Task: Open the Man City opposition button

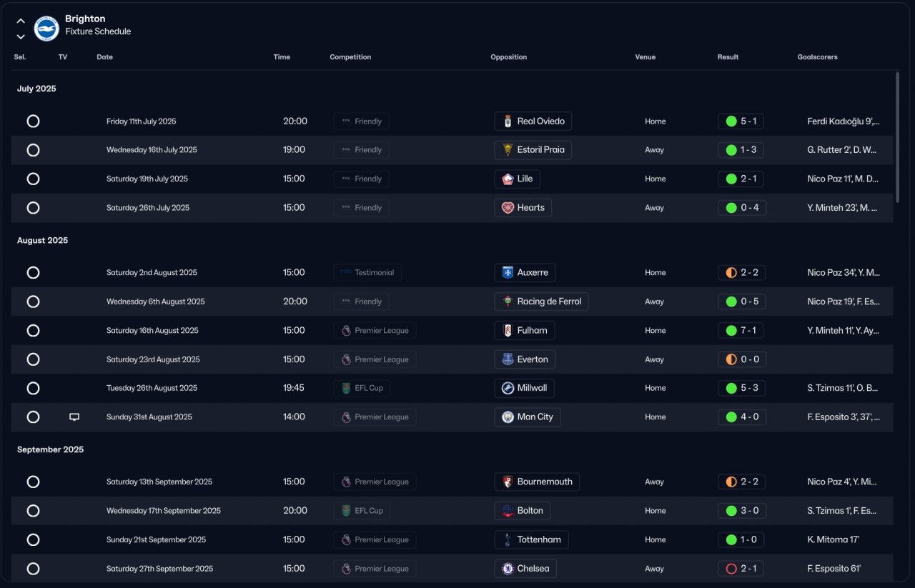Action: click(528, 417)
